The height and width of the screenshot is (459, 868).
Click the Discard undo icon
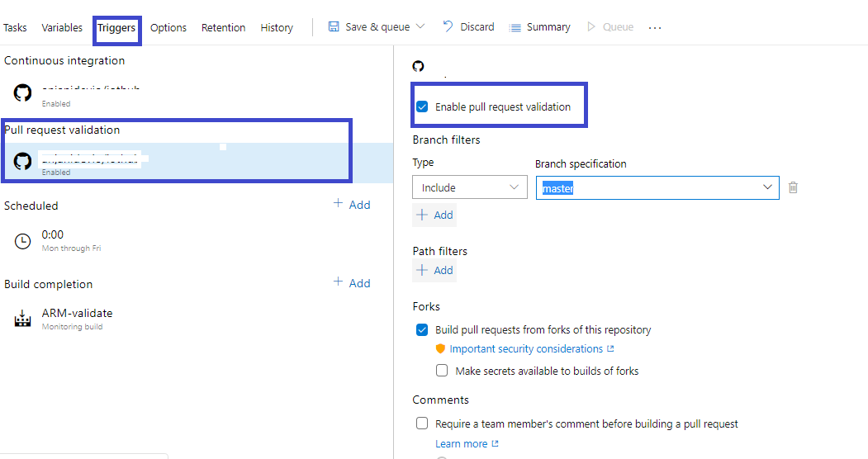click(448, 26)
